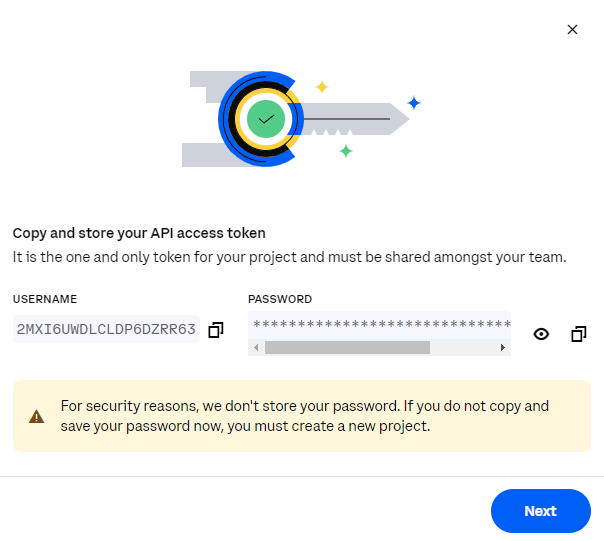604x541 pixels.
Task: Close the API token dialog
Action: coord(572,30)
